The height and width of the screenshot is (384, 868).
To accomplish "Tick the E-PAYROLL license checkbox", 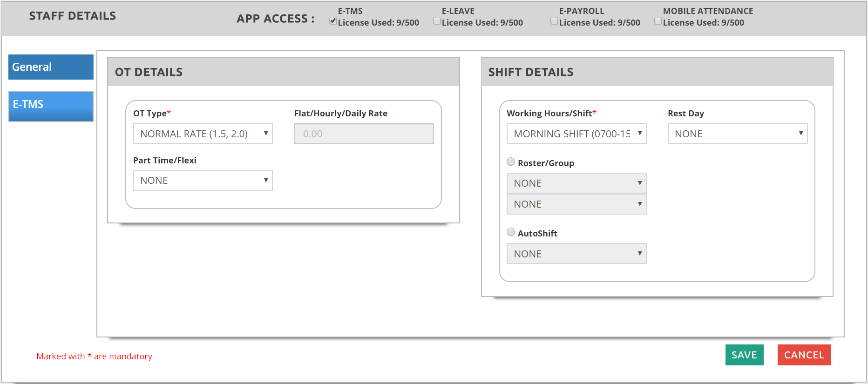I will pyautogui.click(x=554, y=21).
